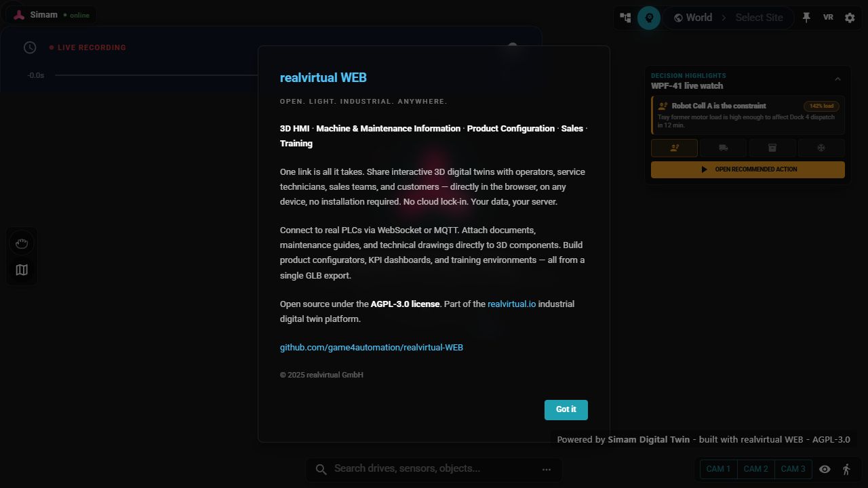
Task: Open the search bar three-dots menu
Action: click(547, 469)
